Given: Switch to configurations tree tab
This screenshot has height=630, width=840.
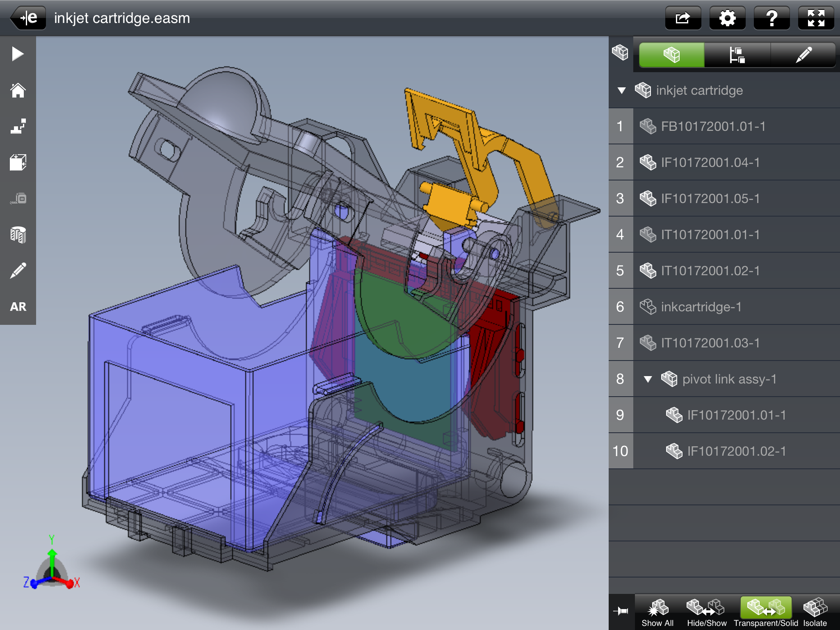Looking at the screenshot, I should 737,55.
